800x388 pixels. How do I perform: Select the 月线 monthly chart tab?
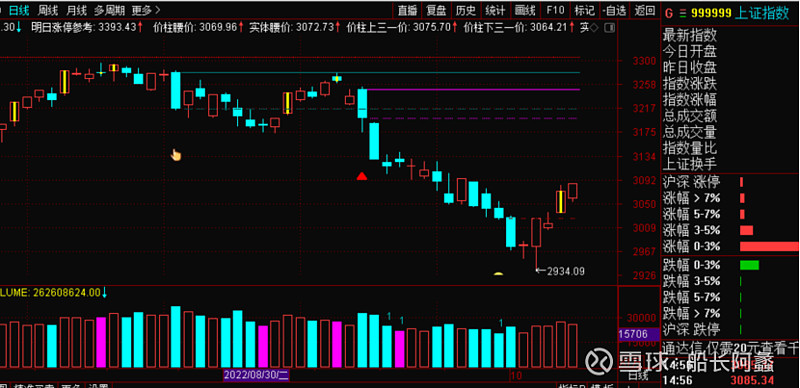pos(76,10)
